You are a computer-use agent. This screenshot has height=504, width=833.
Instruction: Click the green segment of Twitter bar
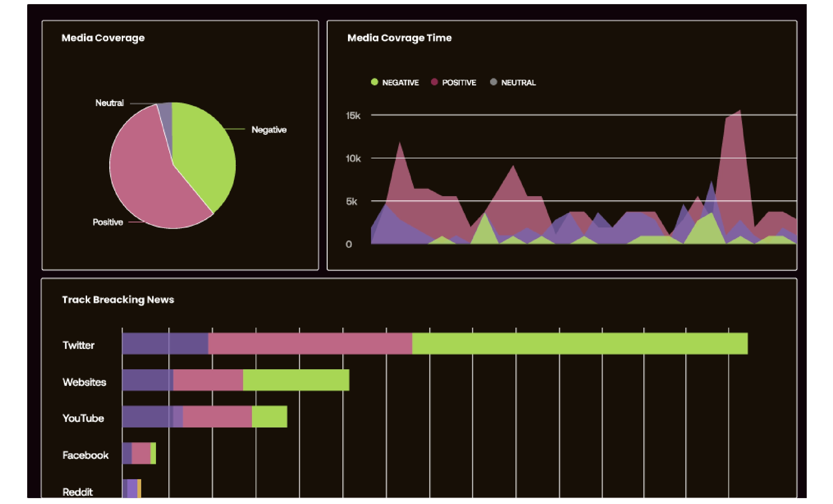click(x=580, y=344)
